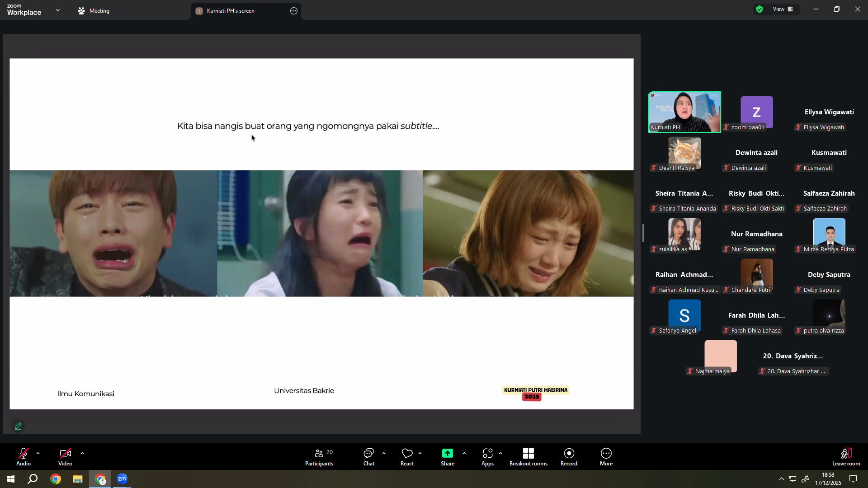Select Deanti Raisya participant tile
Screen dimensions: 868x488
[x=684, y=153]
